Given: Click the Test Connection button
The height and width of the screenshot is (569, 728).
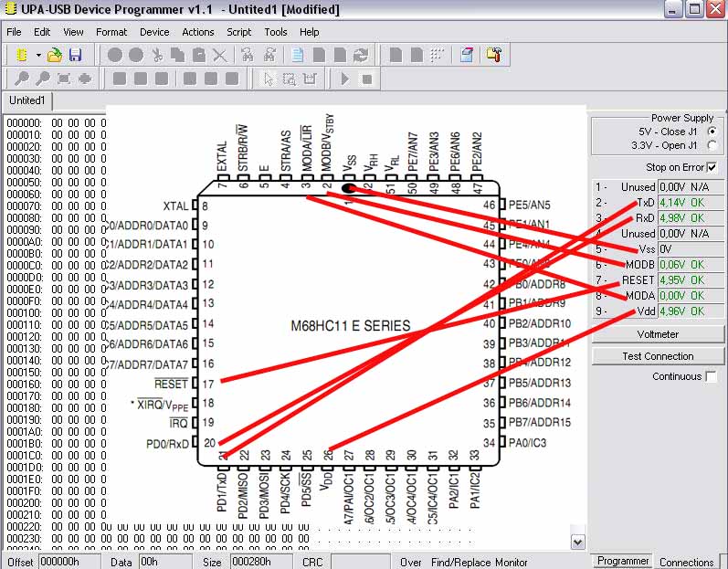Looking at the screenshot, I should [x=658, y=356].
